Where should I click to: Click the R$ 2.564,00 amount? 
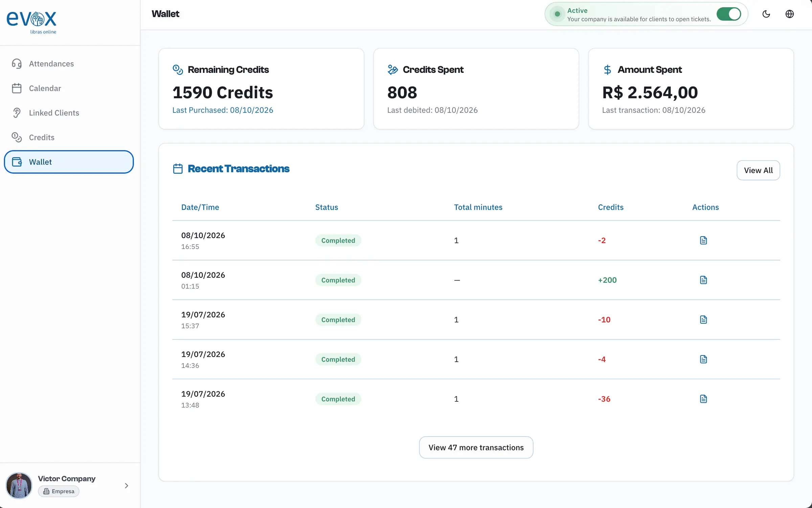tap(650, 92)
